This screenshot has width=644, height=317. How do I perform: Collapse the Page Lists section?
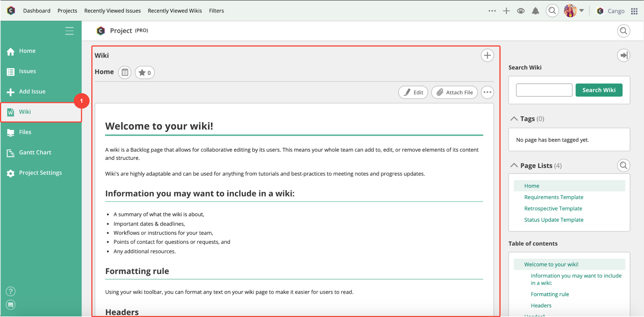(514, 165)
